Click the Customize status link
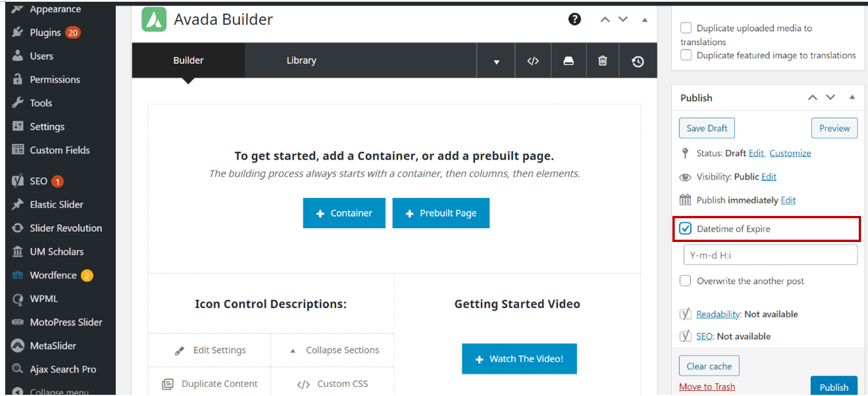The height and width of the screenshot is (396, 868). (790, 153)
